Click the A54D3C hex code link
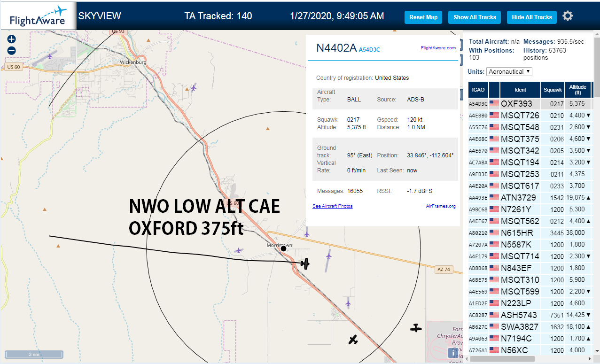The height and width of the screenshot is (364, 600). 369,49
